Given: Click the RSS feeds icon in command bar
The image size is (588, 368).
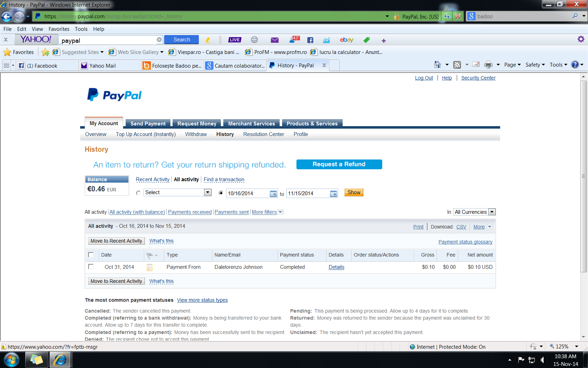Looking at the screenshot, I should [x=457, y=65].
